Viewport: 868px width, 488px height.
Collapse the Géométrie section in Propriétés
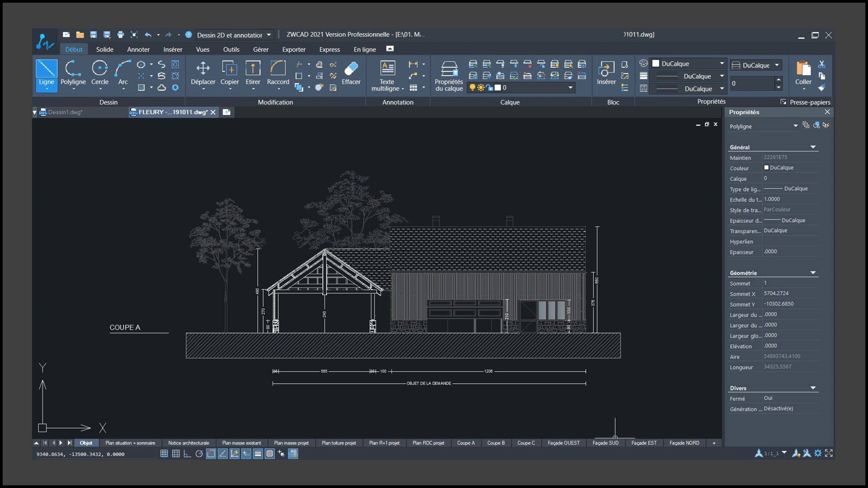click(813, 273)
